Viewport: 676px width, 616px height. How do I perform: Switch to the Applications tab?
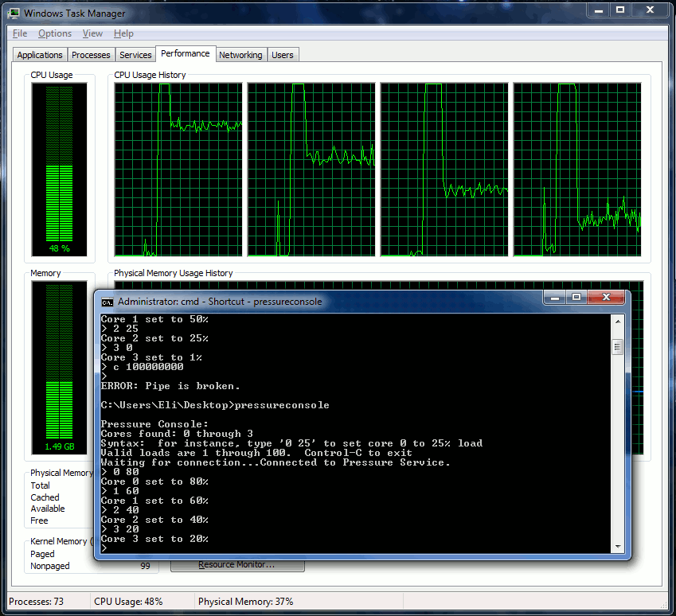click(40, 55)
